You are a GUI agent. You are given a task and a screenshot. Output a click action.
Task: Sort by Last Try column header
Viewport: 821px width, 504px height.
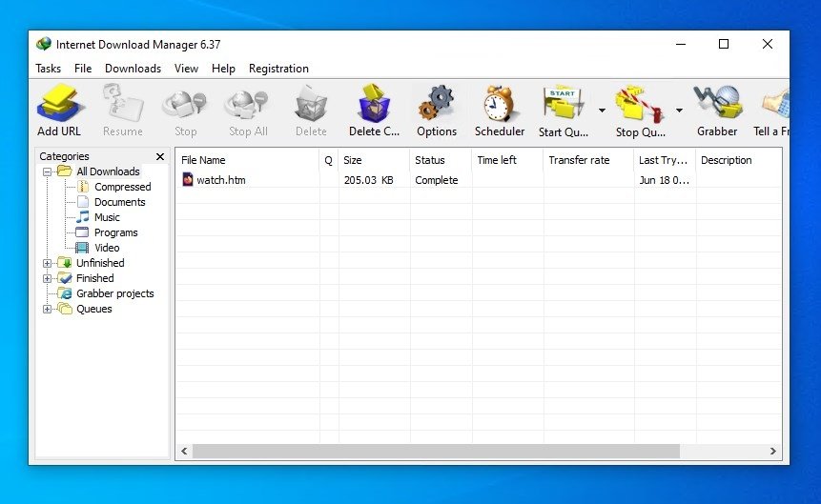[665, 160]
